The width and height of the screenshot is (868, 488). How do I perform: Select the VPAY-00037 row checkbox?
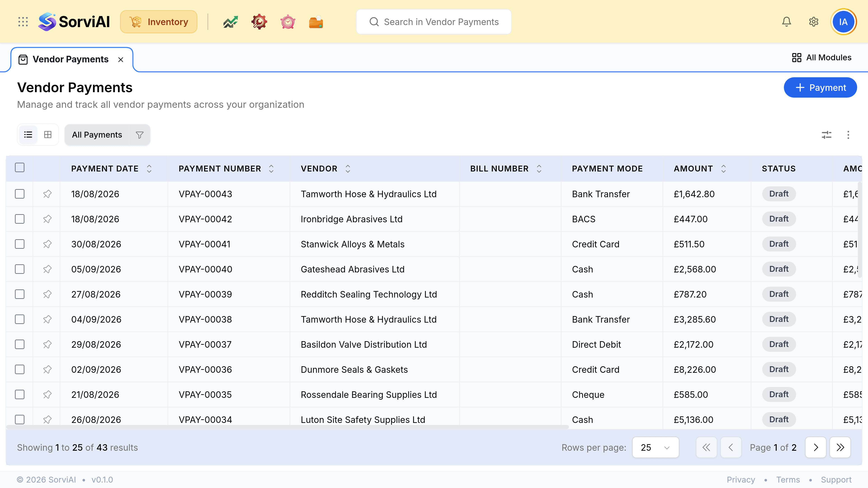[x=20, y=345]
